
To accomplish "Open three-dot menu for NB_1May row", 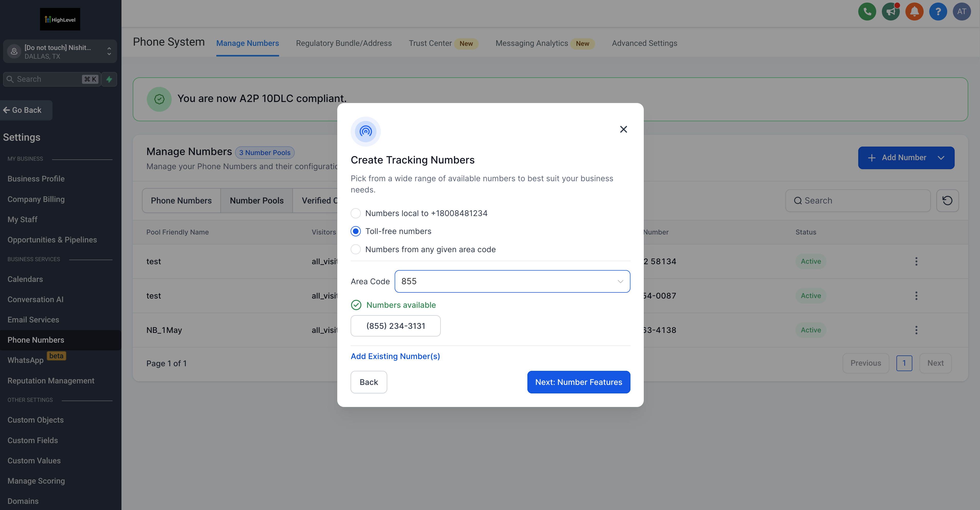I will pyautogui.click(x=916, y=330).
